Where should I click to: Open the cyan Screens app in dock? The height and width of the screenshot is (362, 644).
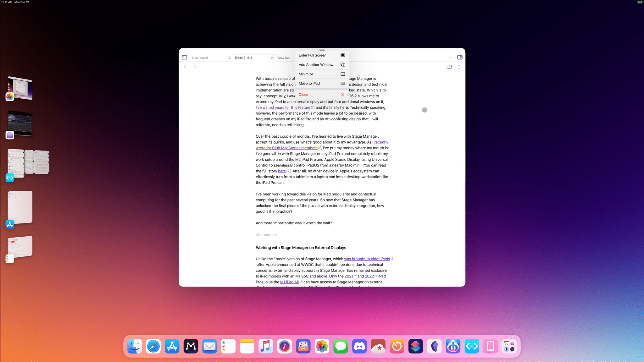(x=472, y=346)
